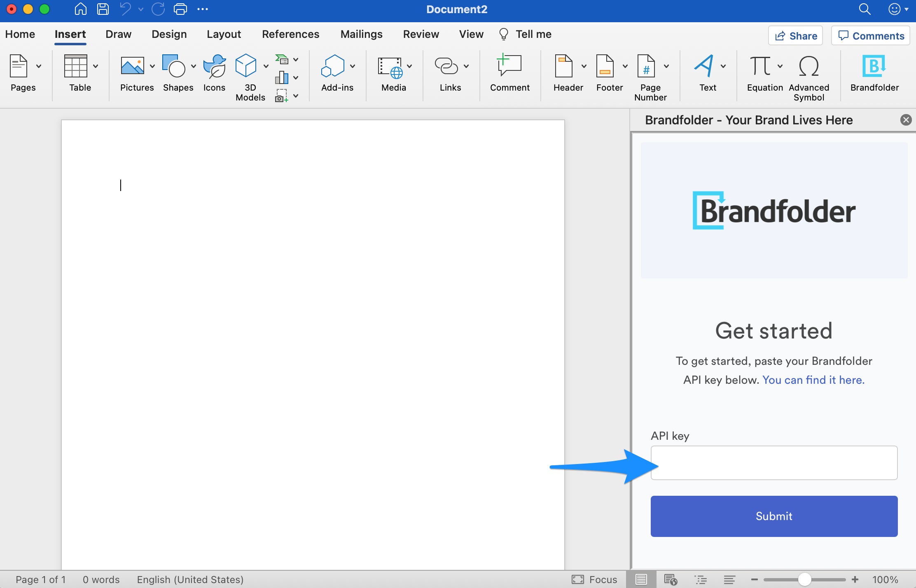916x588 pixels.
Task: Open the Home ribbon tab
Action: click(20, 34)
